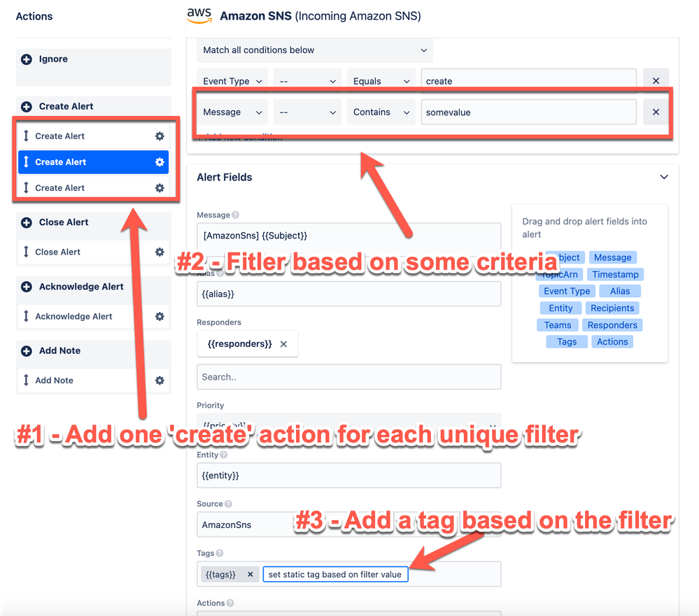The width and height of the screenshot is (699, 616).
Task: Click reorder handle of third Create Alert row
Action: click(26, 187)
